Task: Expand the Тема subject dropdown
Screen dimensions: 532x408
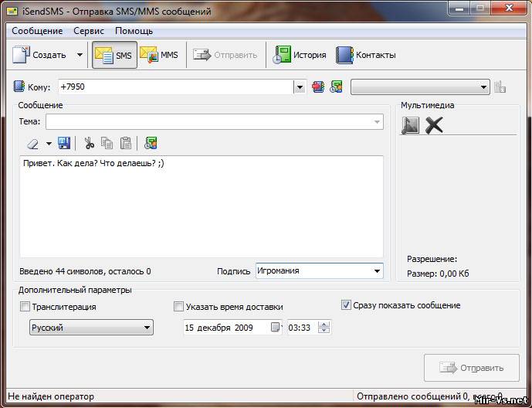Action: pos(377,122)
